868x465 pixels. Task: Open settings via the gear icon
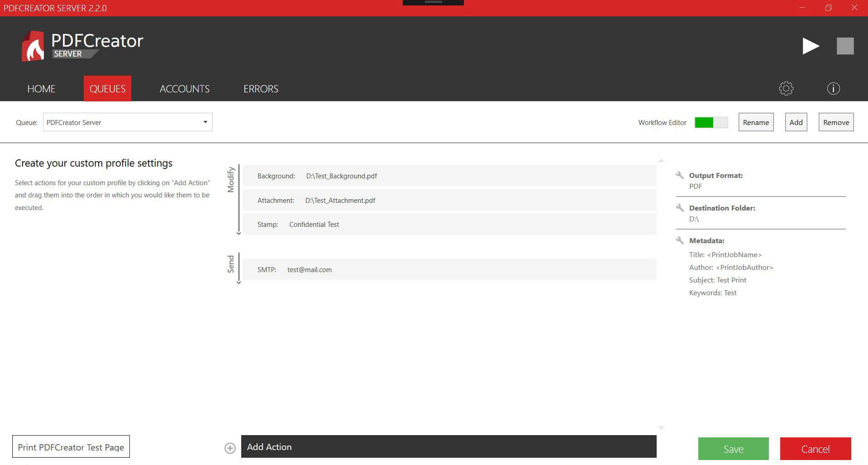(x=786, y=88)
